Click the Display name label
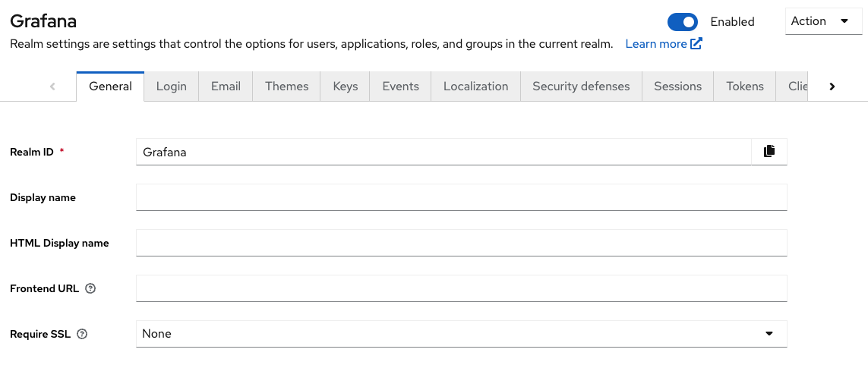Viewport: 868px width, 365px height. click(x=43, y=197)
